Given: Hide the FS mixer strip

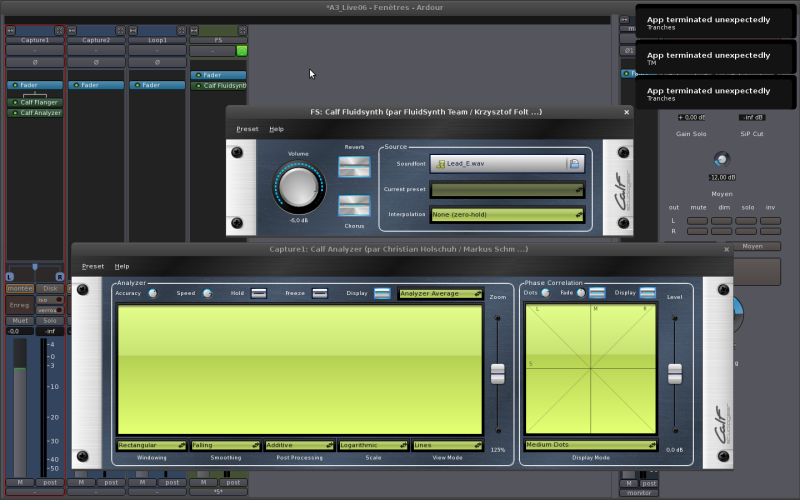Looking at the screenshot, I should tap(243, 31).
